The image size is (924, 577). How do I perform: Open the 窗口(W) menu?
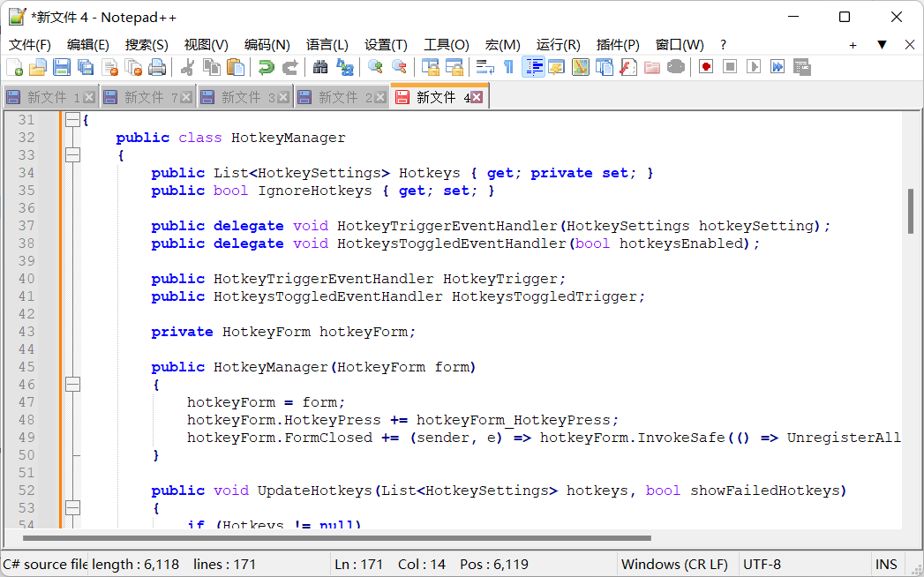click(x=680, y=45)
